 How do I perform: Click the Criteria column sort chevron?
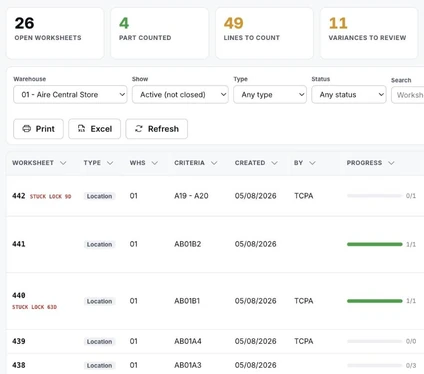pyautogui.click(x=214, y=163)
